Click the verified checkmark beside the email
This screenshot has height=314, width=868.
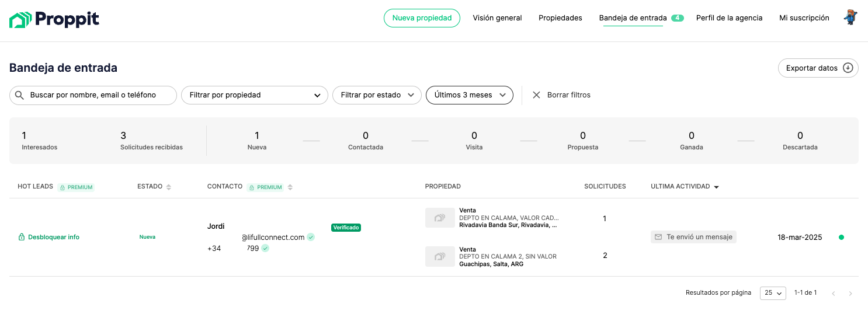click(311, 237)
